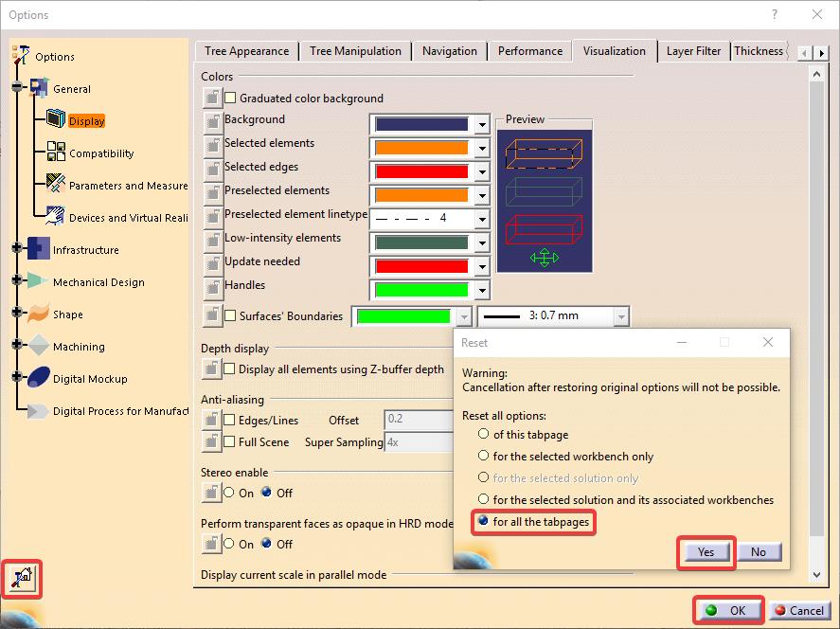Click lock icon beside Handles

point(213,287)
